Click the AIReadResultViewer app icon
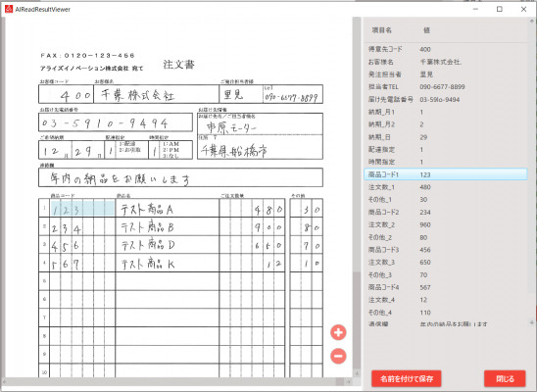Screen dimensions: 537x392 tap(8, 9)
